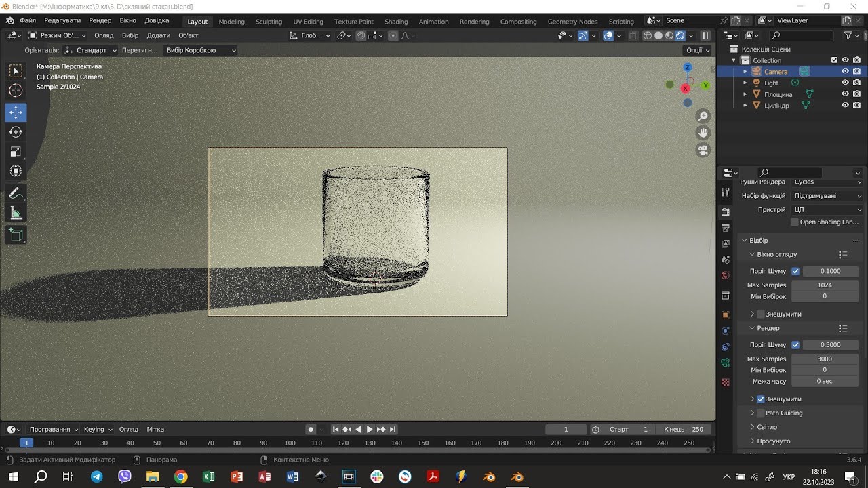868x488 pixels.
Task: Enable viewport Знешумити checkbox
Action: [x=761, y=314]
